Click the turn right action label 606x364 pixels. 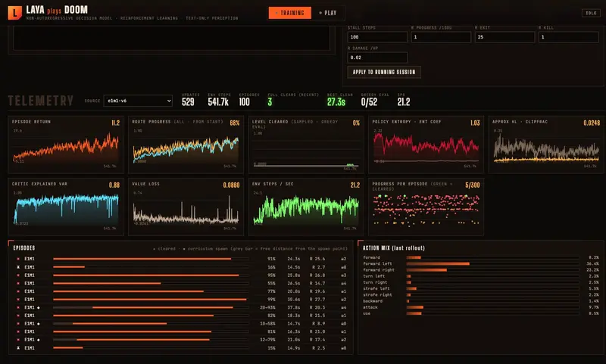[375, 282]
